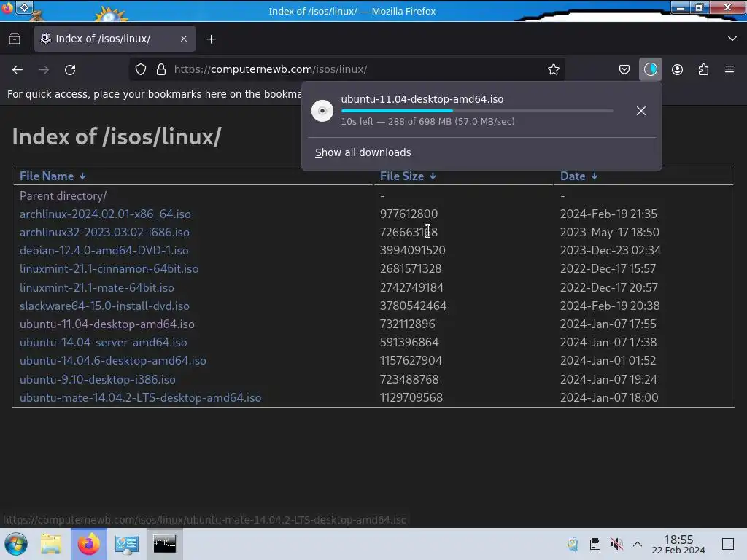Open the Firefox hamburger menu
The height and width of the screenshot is (560, 747).
[x=729, y=69]
